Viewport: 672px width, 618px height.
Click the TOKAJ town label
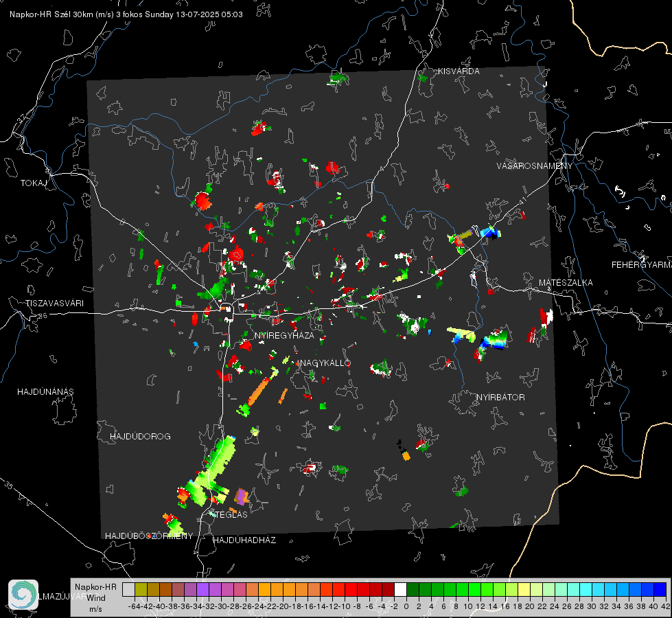tap(34, 183)
